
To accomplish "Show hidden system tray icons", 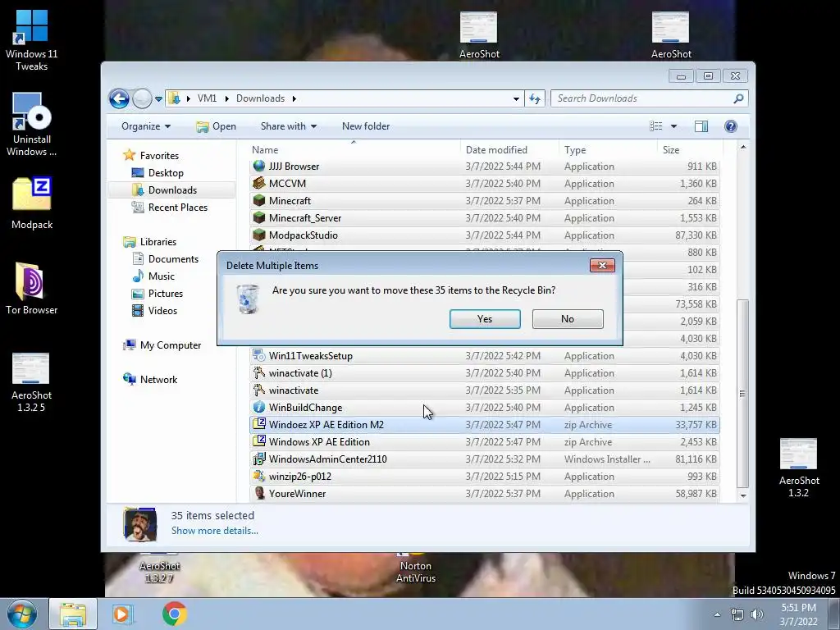I will (717, 614).
